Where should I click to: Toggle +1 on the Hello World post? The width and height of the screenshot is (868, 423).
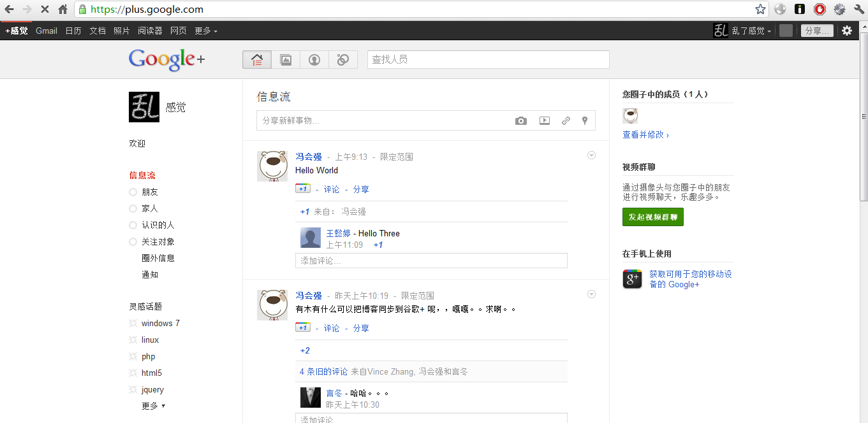click(x=302, y=189)
